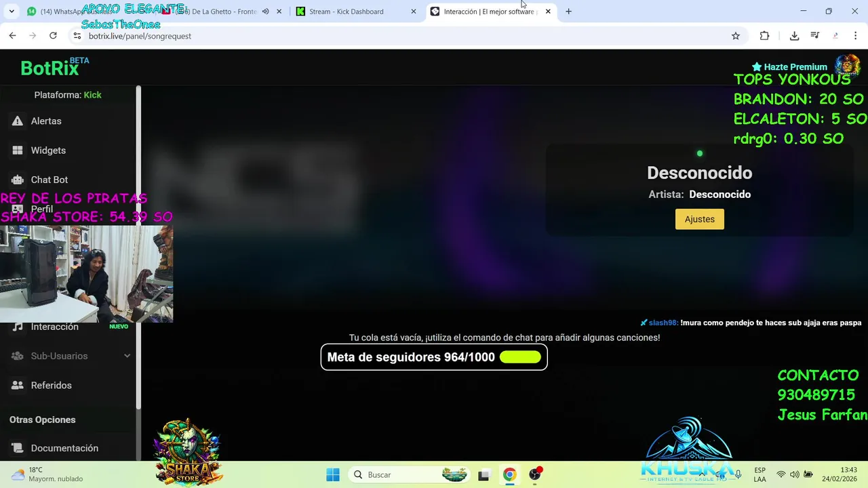Open the network Wi-Fi tray icon

pyautogui.click(x=781, y=474)
